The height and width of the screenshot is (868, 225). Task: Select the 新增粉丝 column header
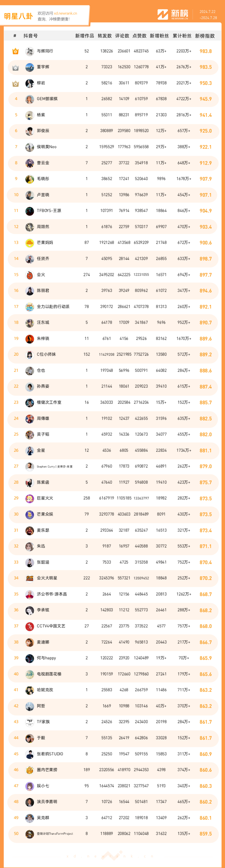159,36
